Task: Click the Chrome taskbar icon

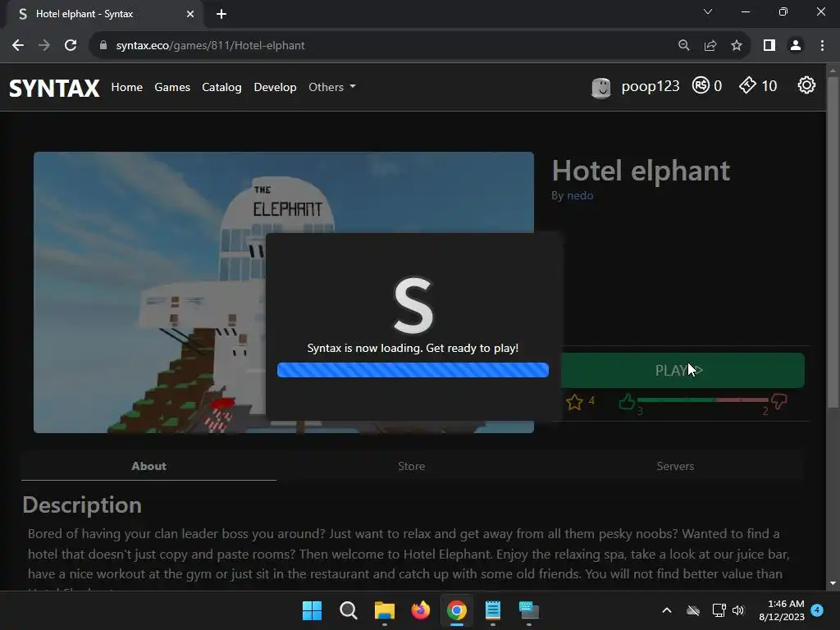Action: [x=456, y=610]
